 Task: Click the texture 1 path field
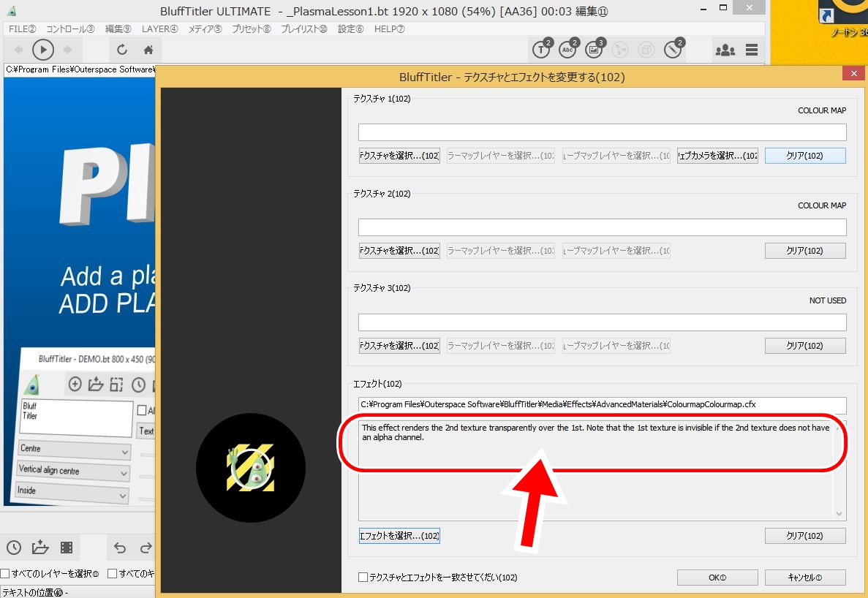tap(603, 132)
